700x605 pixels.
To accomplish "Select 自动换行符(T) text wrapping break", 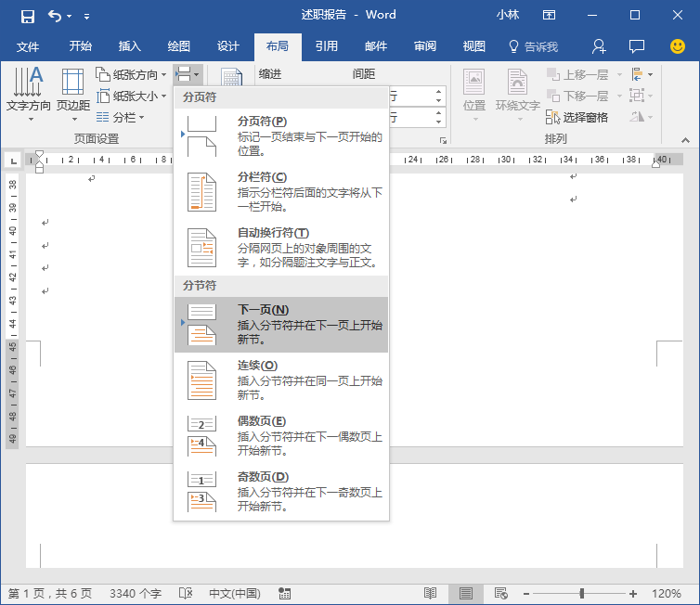I will 281,248.
